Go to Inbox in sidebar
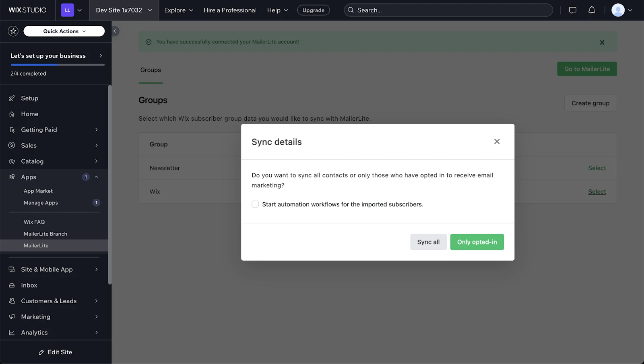Image resolution: width=644 pixels, height=364 pixels. pyautogui.click(x=29, y=285)
